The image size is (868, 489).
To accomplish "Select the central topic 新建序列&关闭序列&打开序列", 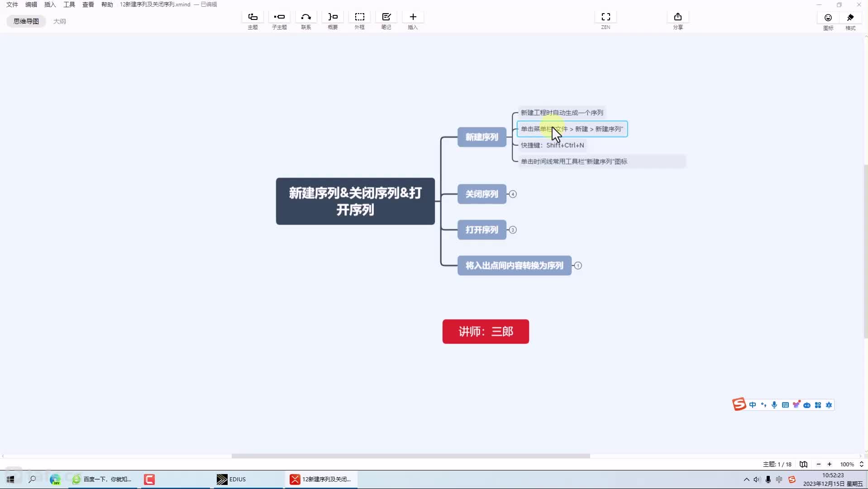I will pyautogui.click(x=355, y=201).
